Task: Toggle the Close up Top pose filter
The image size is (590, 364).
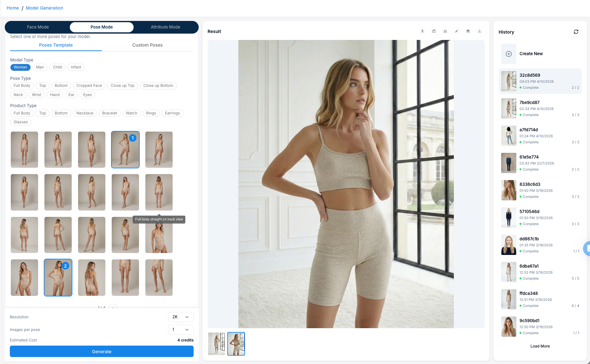Action: tap(123, 86)
